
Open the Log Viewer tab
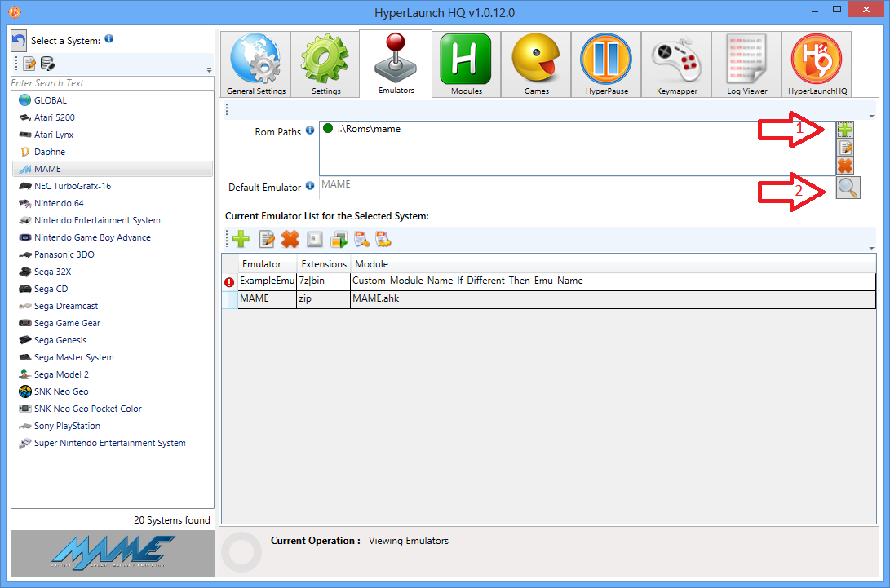(746, 64)
